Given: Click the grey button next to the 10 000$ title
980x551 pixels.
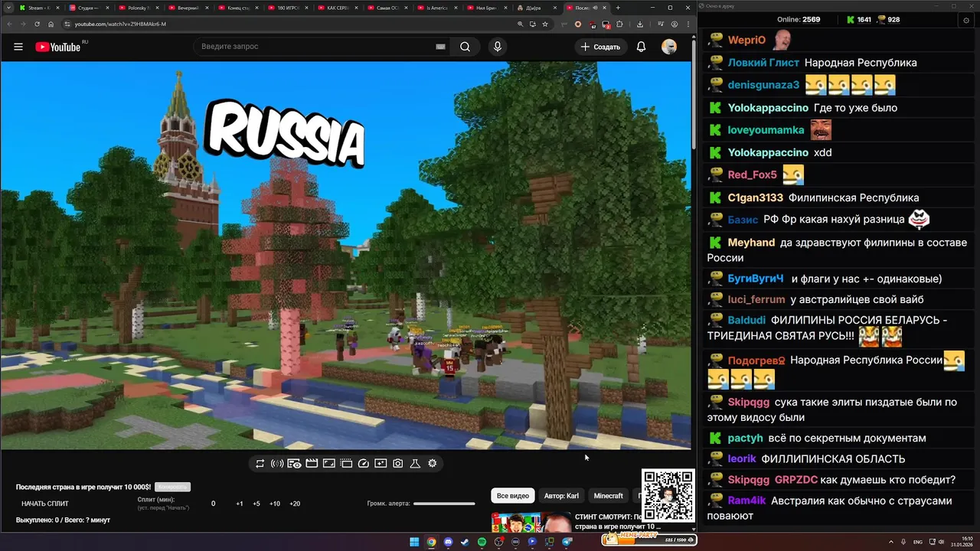Looking at the screenshot, I should click(172, 487).
